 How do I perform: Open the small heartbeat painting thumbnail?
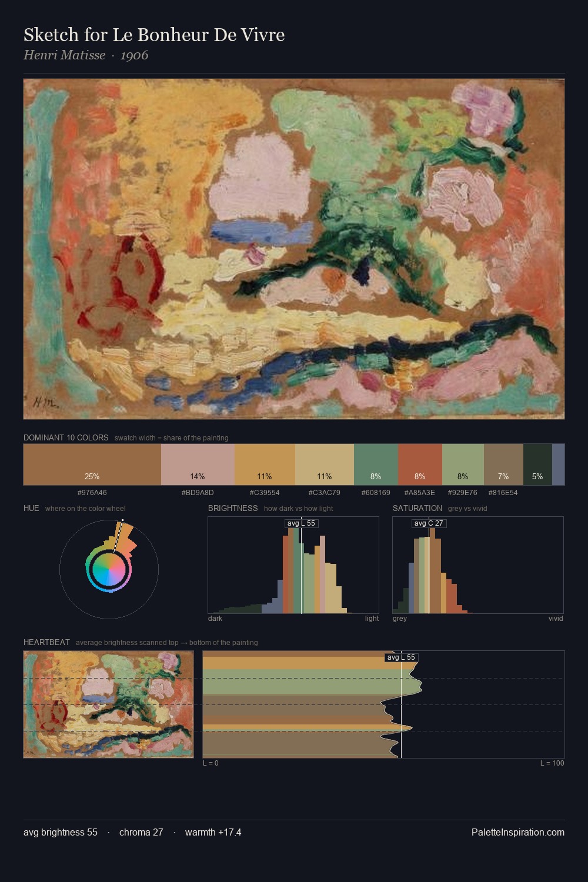108,704
